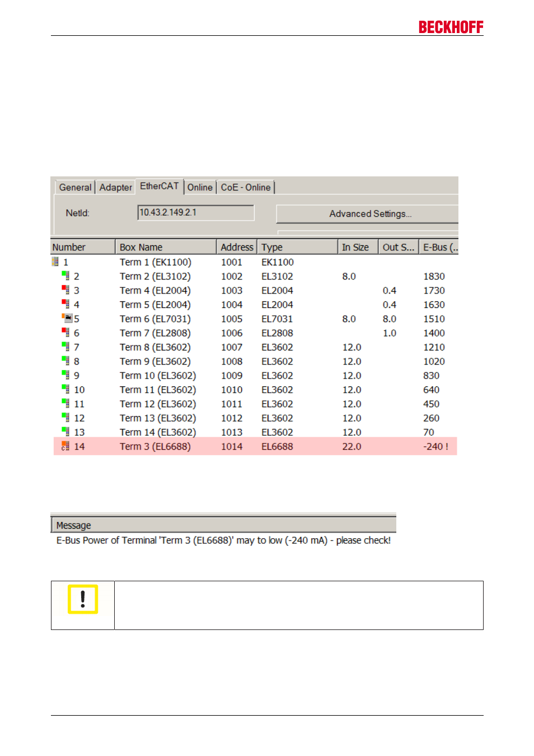Select Term 14 (EL3602) in the list
Screen dimensions: 534x756
click(158, 432)
